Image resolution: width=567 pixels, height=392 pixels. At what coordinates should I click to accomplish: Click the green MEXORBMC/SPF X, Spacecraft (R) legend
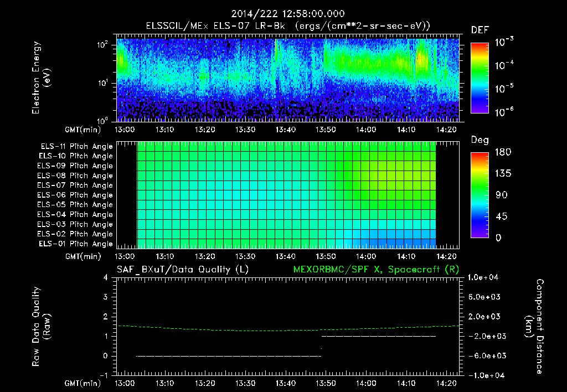(x=376, y=270)
